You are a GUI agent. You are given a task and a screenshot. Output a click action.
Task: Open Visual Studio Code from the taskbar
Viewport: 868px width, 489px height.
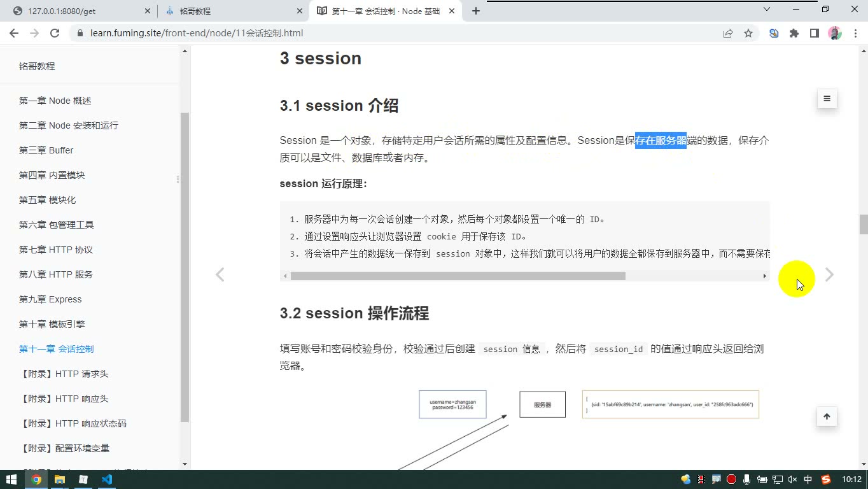(x=107, y=479)
